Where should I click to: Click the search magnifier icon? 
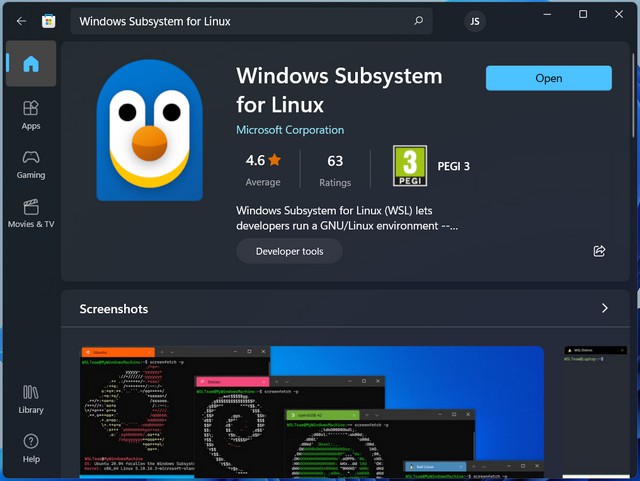coord(418,21)
